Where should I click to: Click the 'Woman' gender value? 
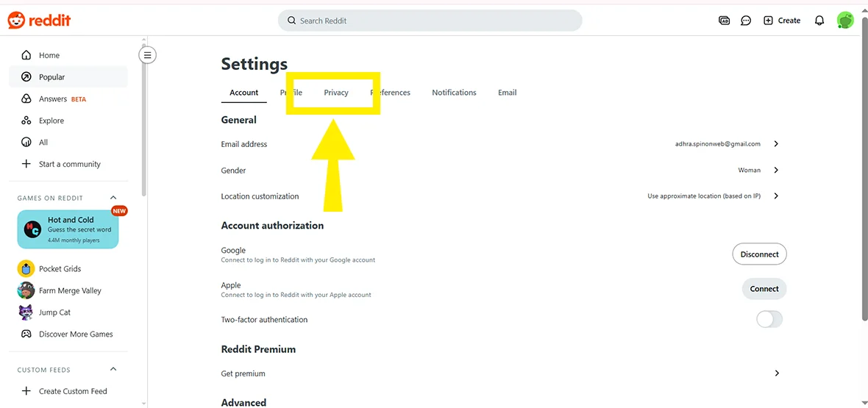(x=749, y=170)
